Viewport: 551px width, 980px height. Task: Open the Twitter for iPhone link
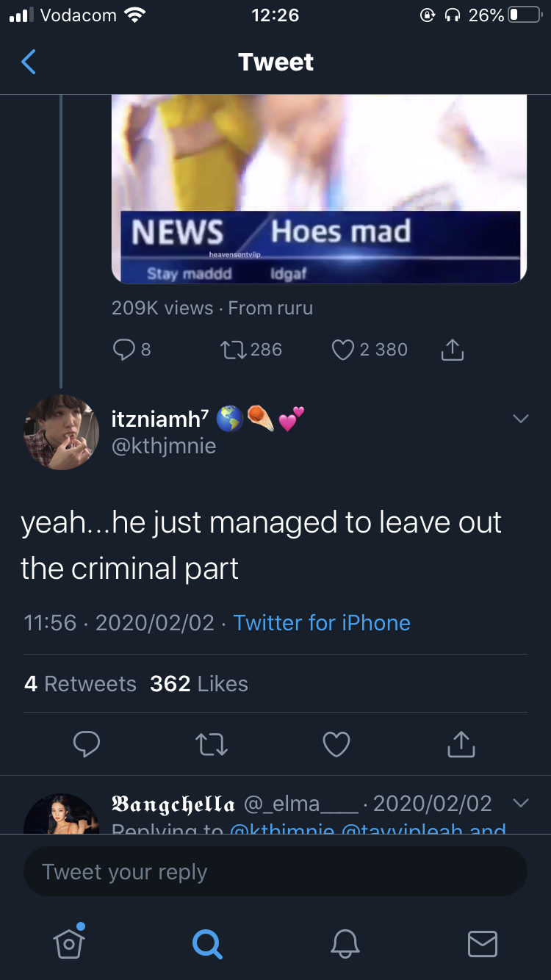click(322, 623)
